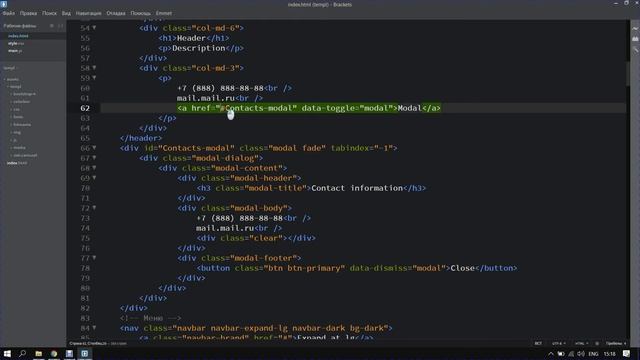
Task: Open the Отладка menu
Action: [116, 13]
